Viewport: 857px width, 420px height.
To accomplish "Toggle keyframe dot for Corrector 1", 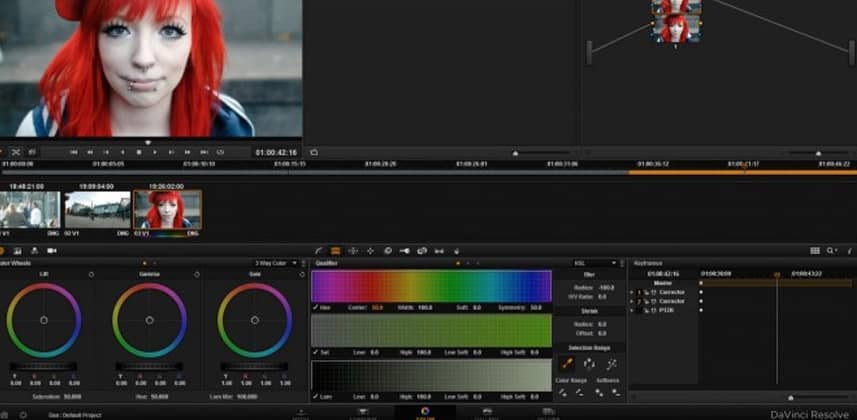I will (701, 292).
